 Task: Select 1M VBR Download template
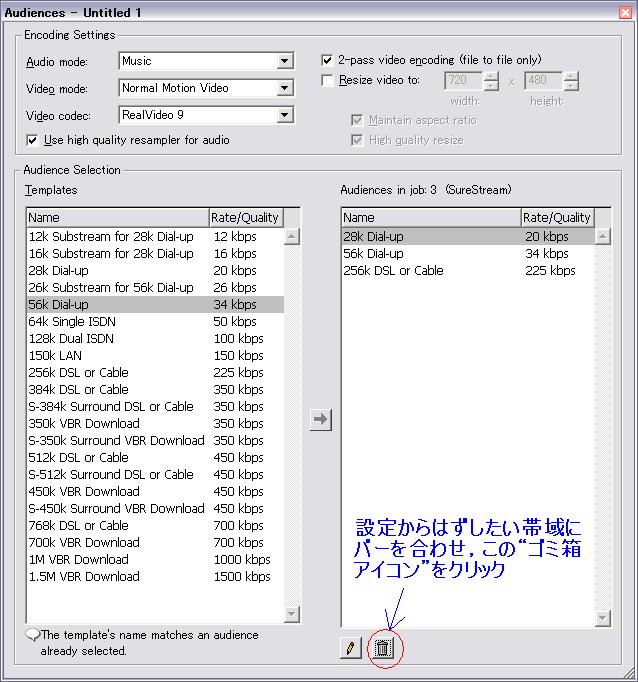click(155, 559)
